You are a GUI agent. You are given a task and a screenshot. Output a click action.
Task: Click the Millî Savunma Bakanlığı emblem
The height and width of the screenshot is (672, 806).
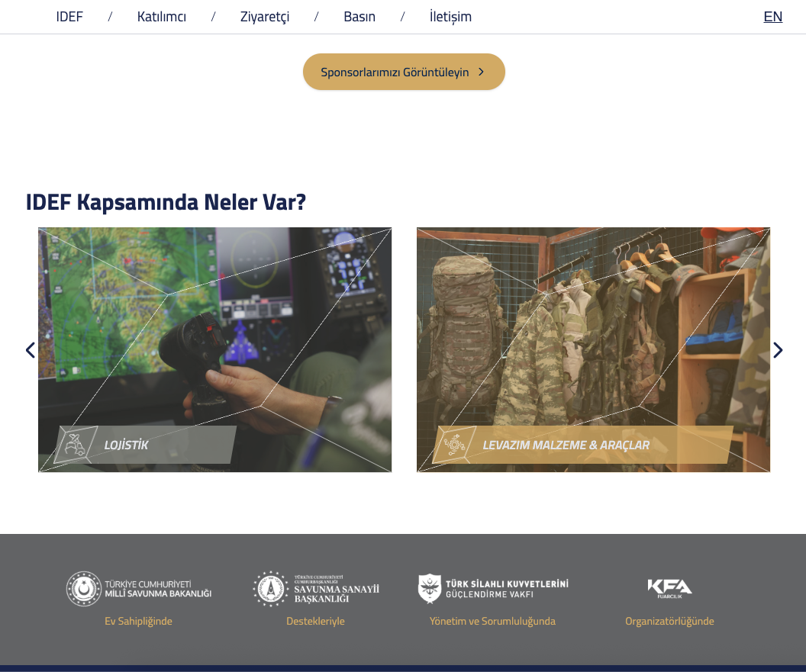[84, 589]
